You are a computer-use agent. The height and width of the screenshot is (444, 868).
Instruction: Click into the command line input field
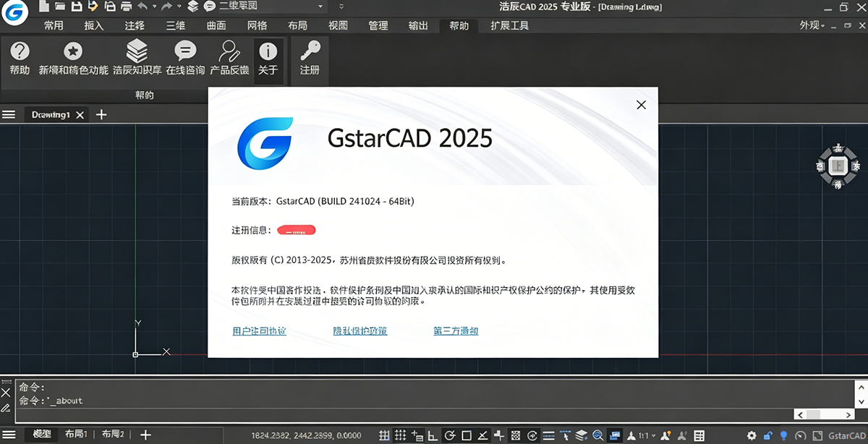pos(404,415)
